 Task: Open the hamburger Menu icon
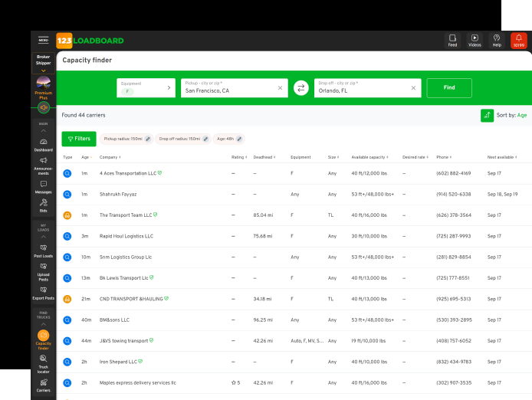[x=43, y=40]
